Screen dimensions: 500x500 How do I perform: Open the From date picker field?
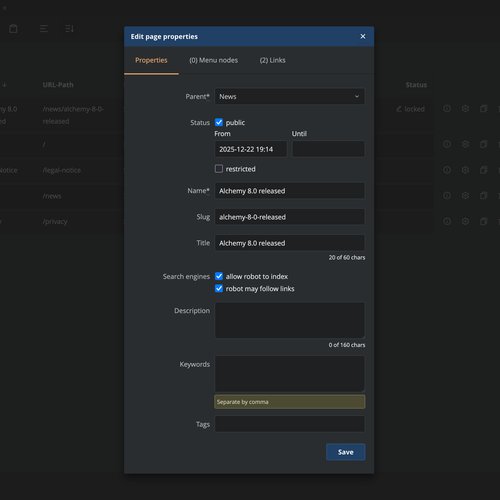click(251, 149)
